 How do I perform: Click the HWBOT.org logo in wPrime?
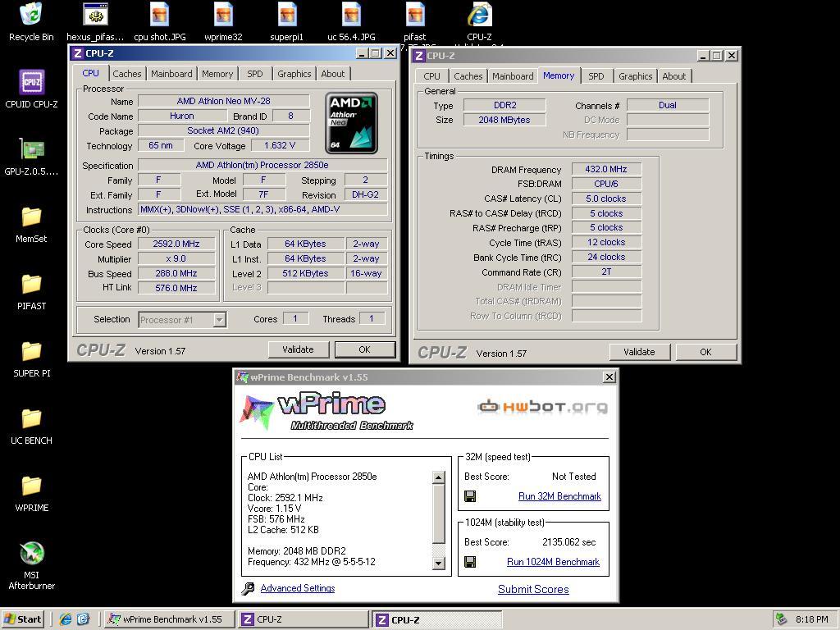[542, 407]
